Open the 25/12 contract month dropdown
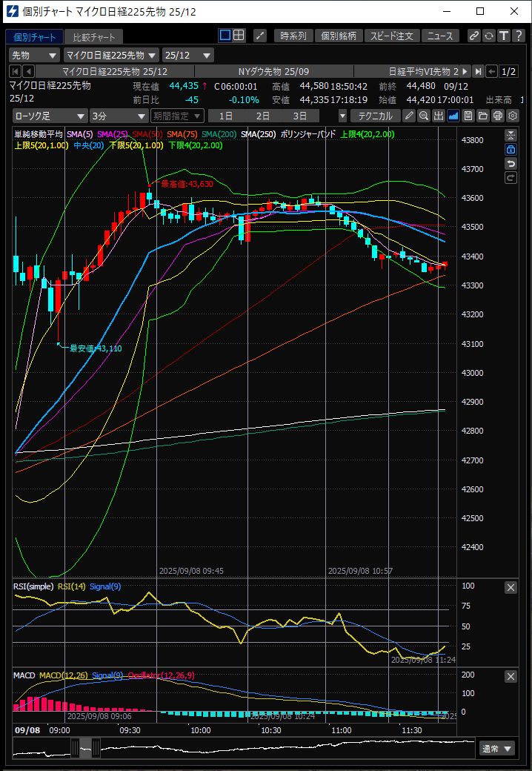Screen dimensions: 532x771 coord(189,55)
